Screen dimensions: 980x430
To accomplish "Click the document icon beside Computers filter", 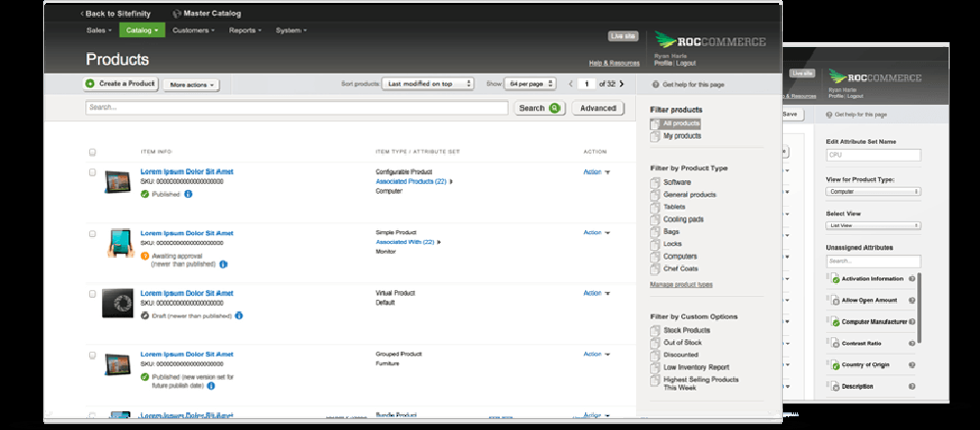I will [655, 257].
